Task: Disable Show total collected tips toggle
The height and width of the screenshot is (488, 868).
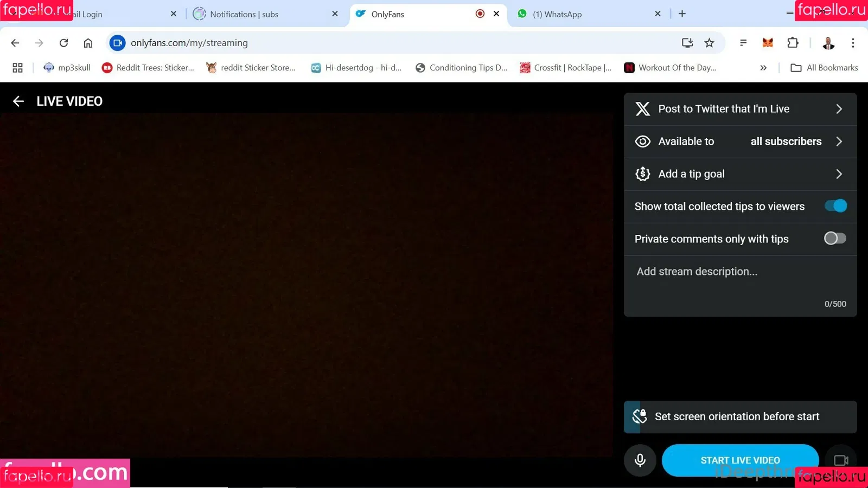Action: coord(835,206)
